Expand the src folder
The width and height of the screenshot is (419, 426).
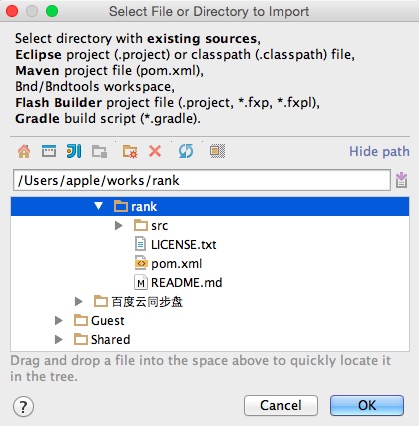(118, 226)
